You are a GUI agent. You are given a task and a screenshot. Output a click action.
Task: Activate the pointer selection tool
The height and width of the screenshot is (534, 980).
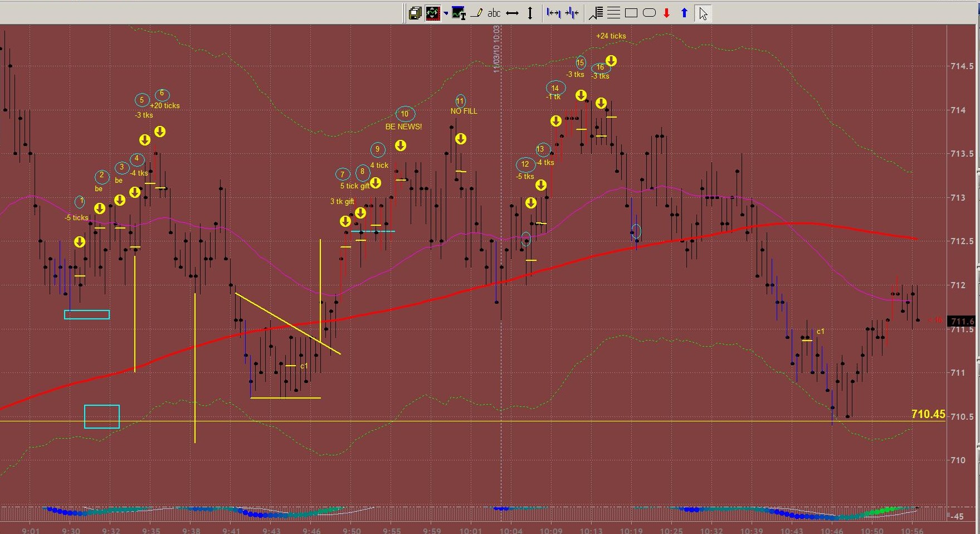coord(703,13)
